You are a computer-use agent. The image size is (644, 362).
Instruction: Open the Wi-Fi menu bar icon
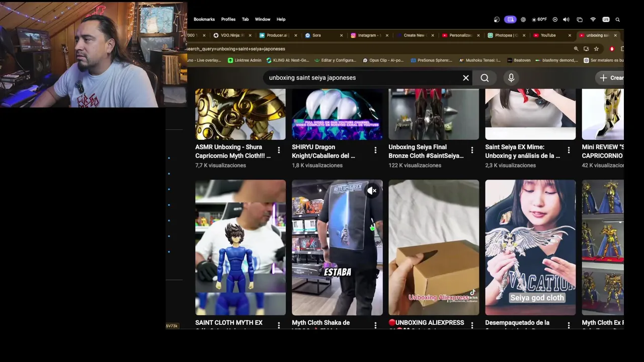click(593, 20)
